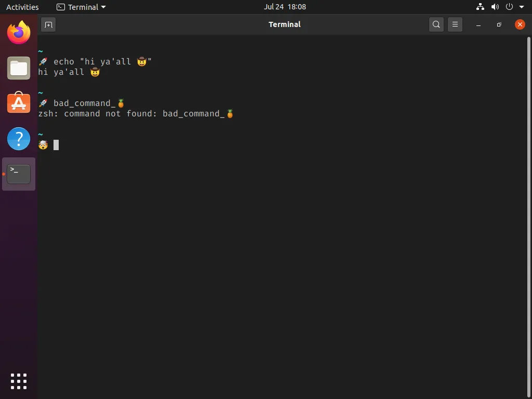Open the calendar from Jul 24 18:08 clock
The image size is (532, 399).
pos(285,7)
